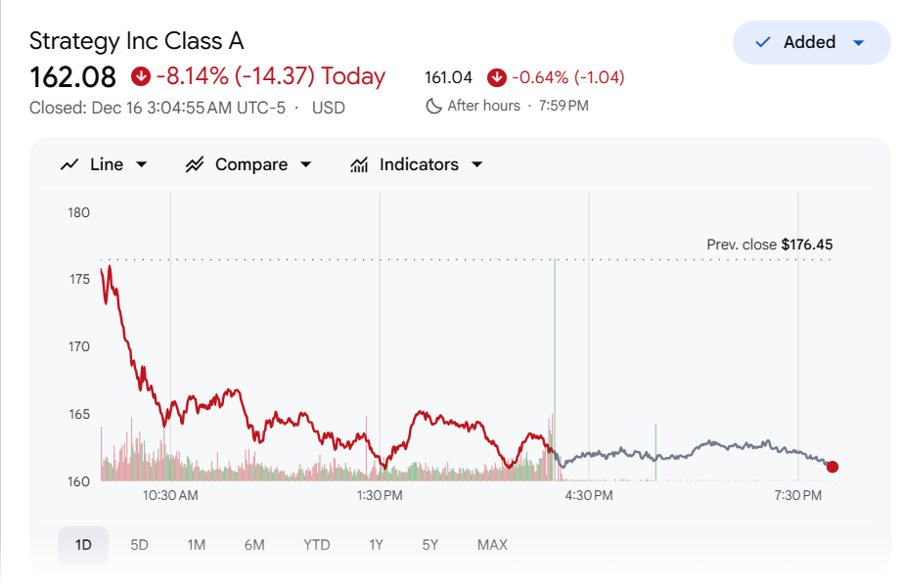Image resolution: width=902 pixels, height=588 pixels.
Task: Click the Strategy Inc Class A title
Action: (136, 41)
